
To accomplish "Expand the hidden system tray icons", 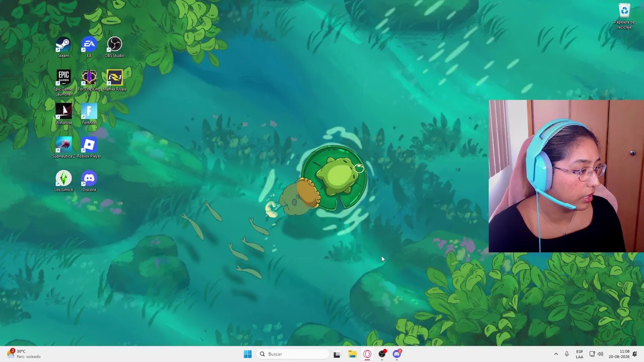I will click(556, 354).
